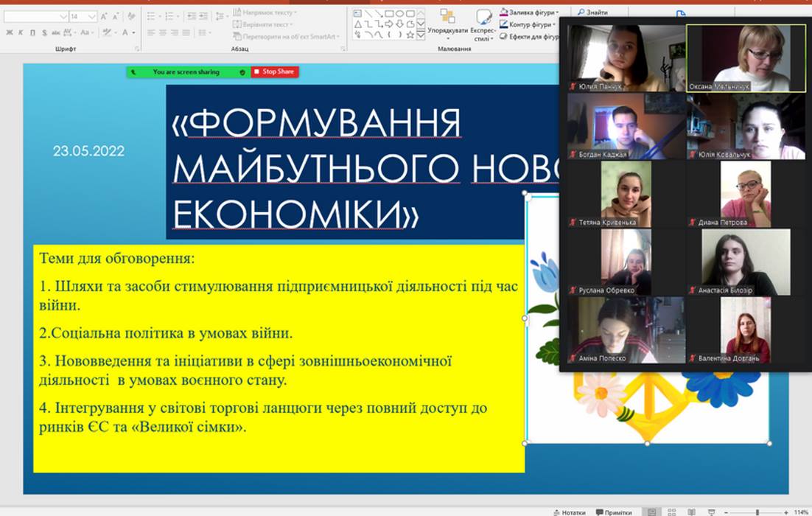Switch to slide sorter view
The height and width of the screenshot is (516, 812).
(671, 512)
